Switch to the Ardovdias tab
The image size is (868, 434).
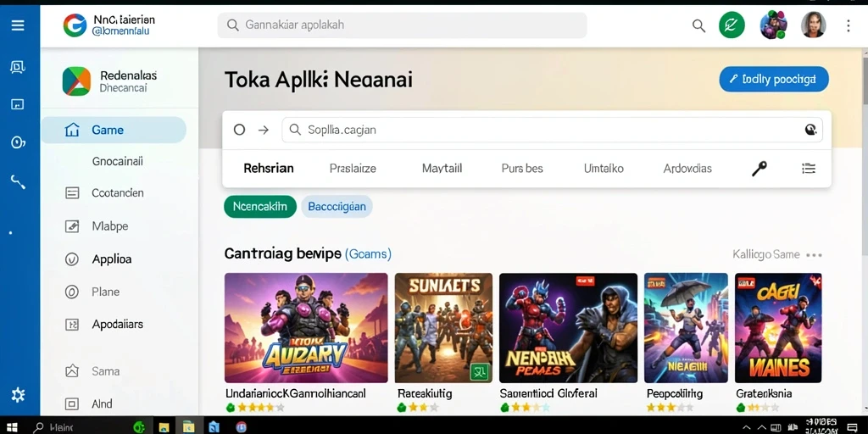coord(687,169)
